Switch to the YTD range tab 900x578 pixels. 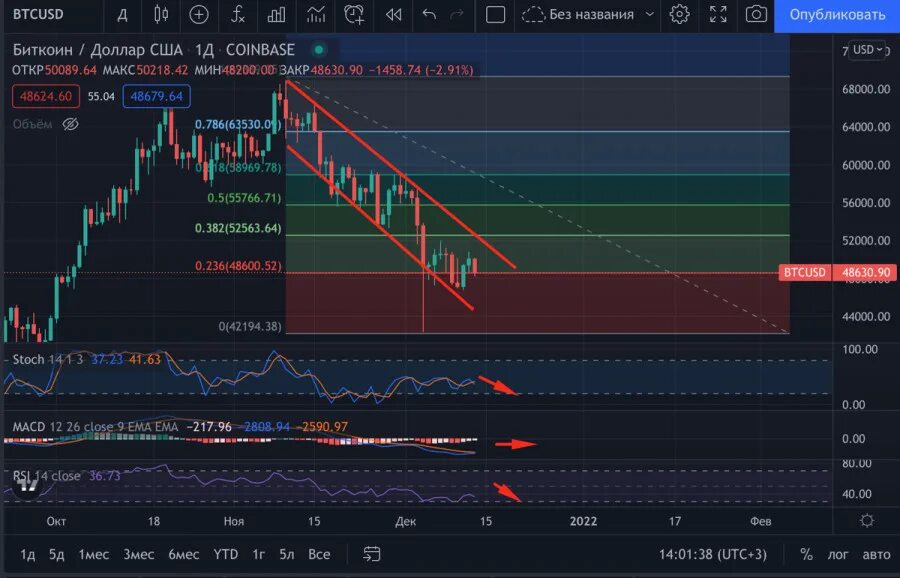tap(224, 553)
